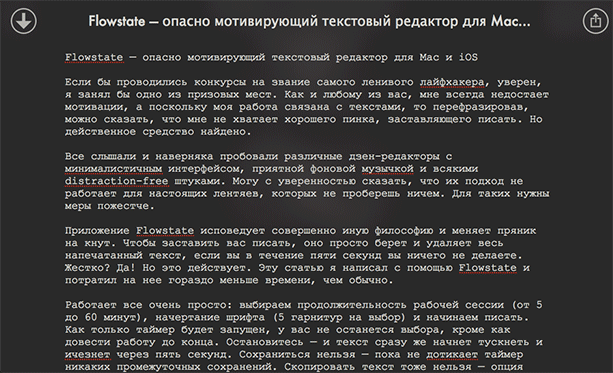Viewport: 613px width, 373px height.
Task: Click the words "Скопировать текст тоже нельзя"
Action: 378,367
